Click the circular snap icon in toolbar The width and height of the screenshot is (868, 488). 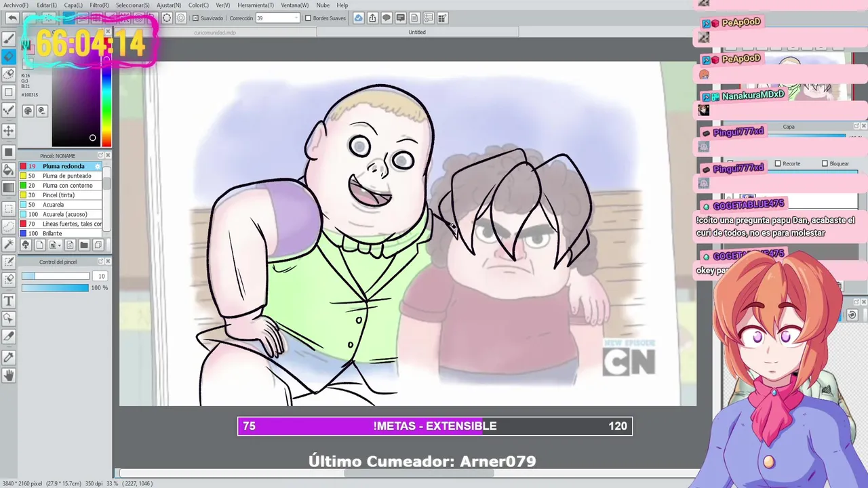[x=167, y=18]
